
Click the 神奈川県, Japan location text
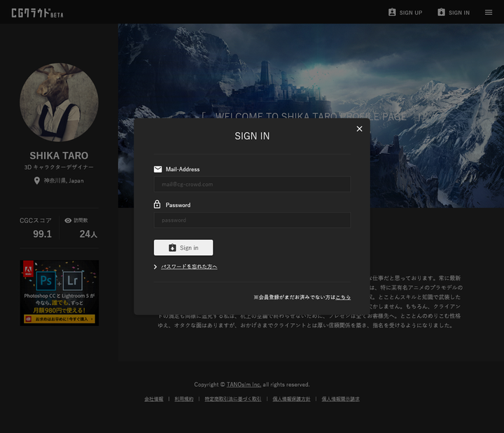tap(64, 181)
